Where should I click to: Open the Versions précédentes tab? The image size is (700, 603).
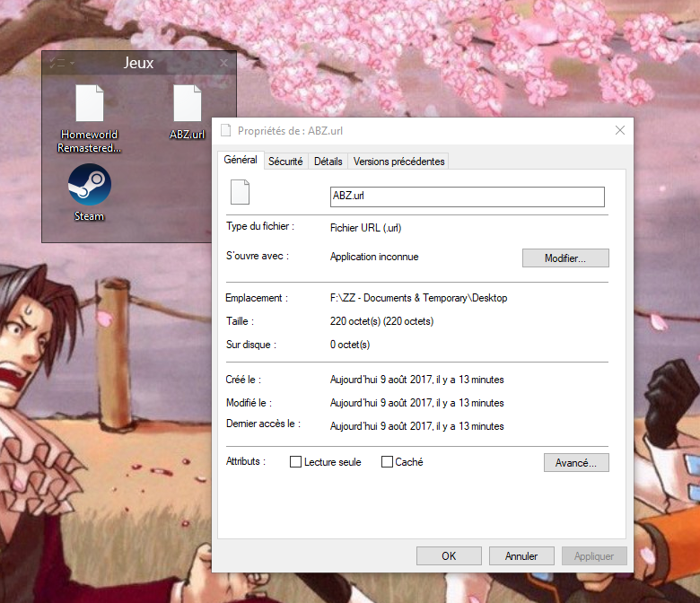(398, 162)
